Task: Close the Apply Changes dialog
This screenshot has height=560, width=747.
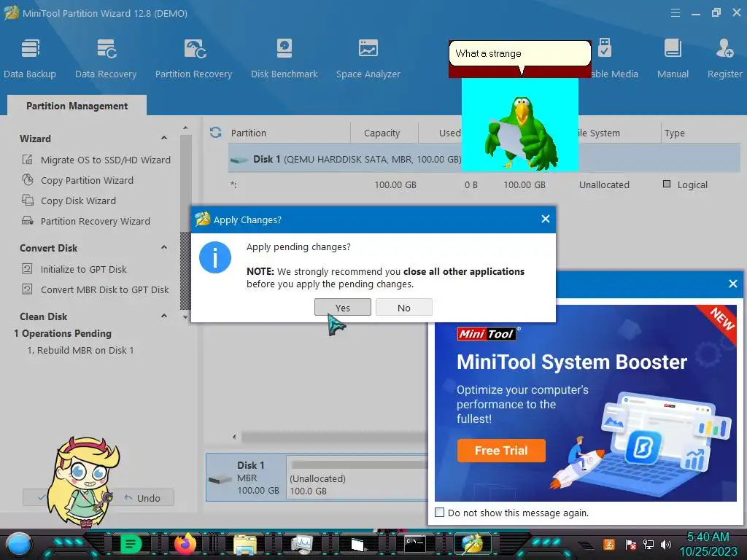Action: click(546, 219)
